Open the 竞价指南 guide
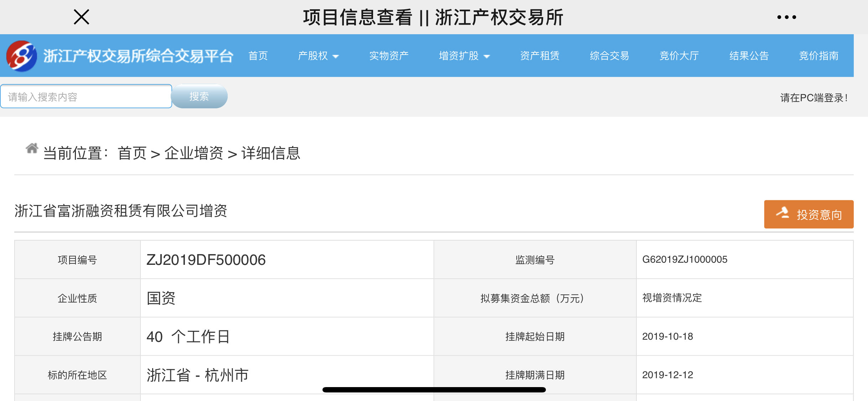Viewport: 868px width, 401px height. (x=818, y=56)
